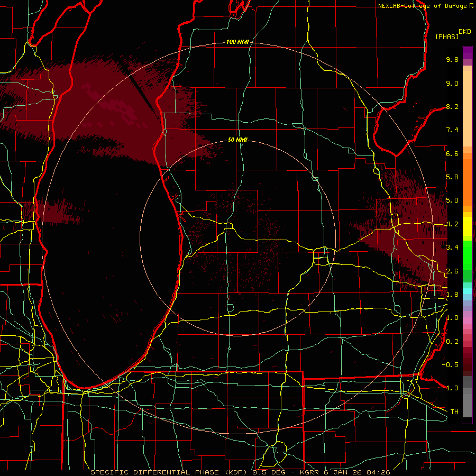Click the TH threshold label

(x=454, y=411)
